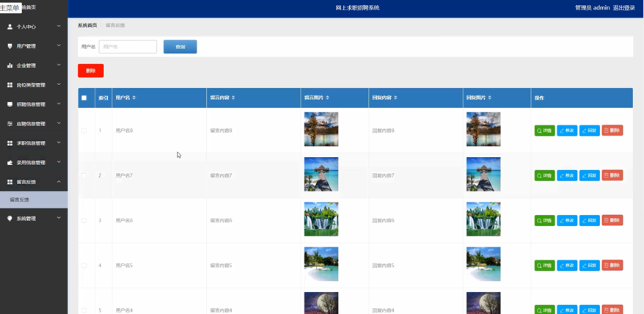Click the cell text 回复内容7
Image resolution: width=644 pixels, height=314 pixels.
pos(383,175)
